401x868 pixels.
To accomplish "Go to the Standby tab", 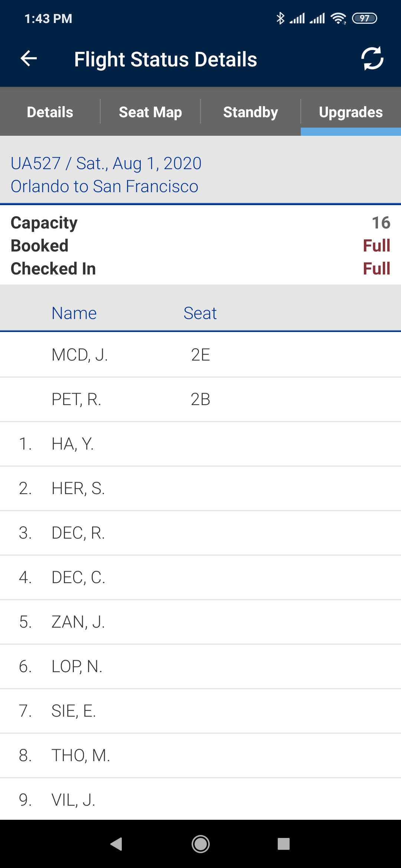I will pos(251,112).
